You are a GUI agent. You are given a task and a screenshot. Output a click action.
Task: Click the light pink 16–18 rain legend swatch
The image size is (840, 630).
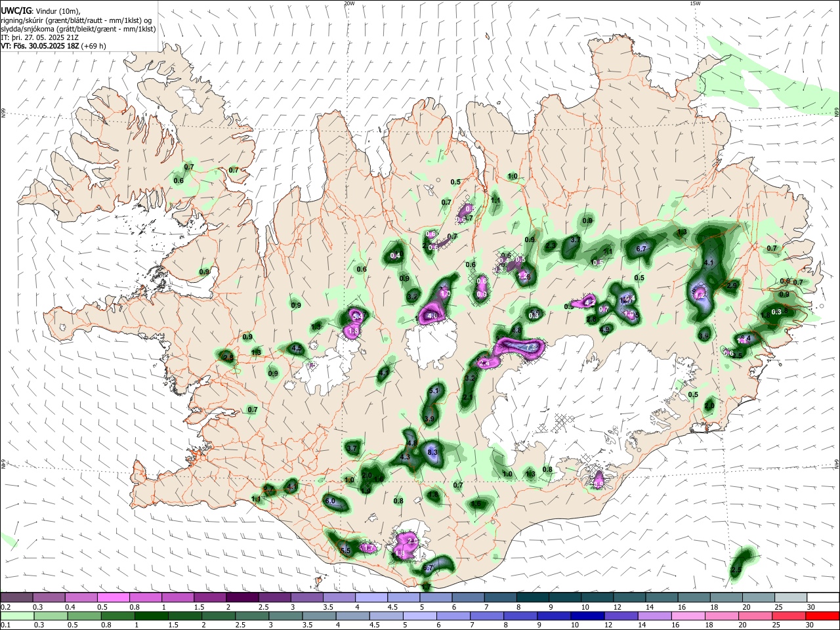click(688, 616)
